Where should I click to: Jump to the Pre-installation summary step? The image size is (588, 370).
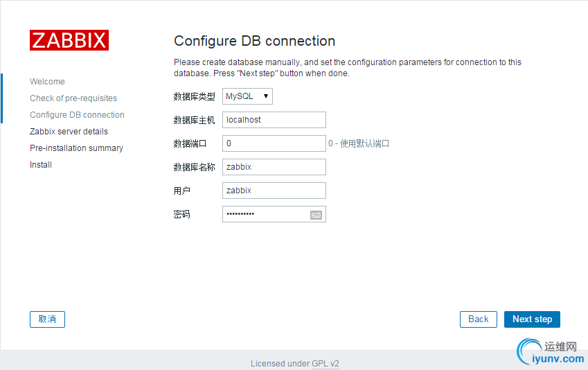[76, 148]
